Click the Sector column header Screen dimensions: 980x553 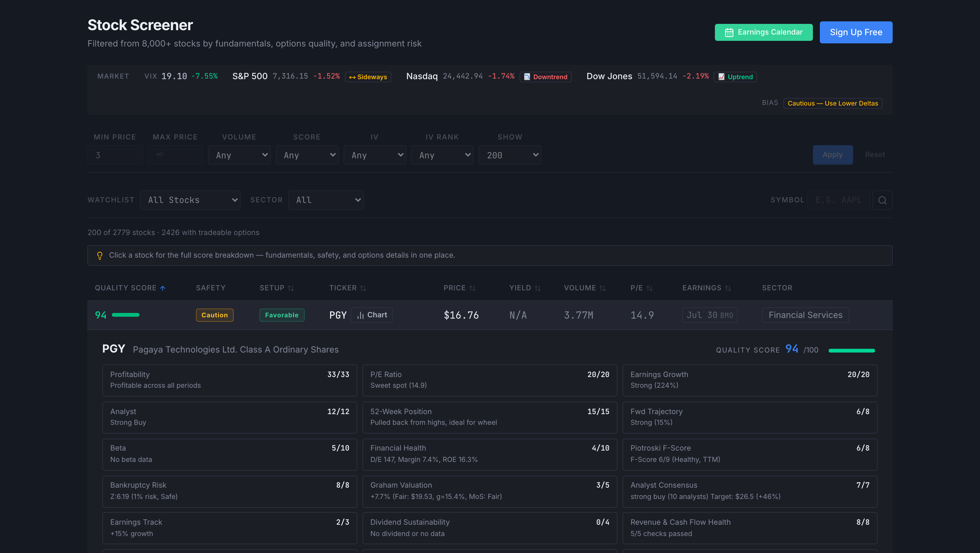(777, 288)
